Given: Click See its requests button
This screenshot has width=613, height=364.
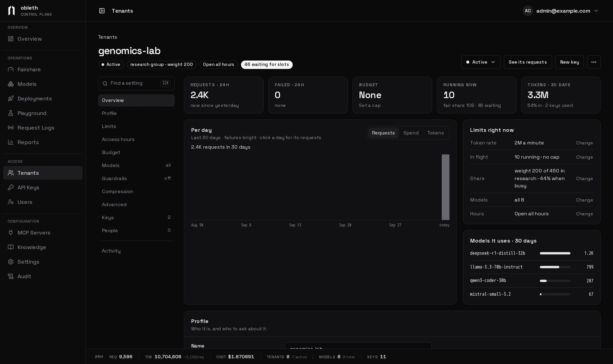Looking at the screenshot, I should pos(528,62).
